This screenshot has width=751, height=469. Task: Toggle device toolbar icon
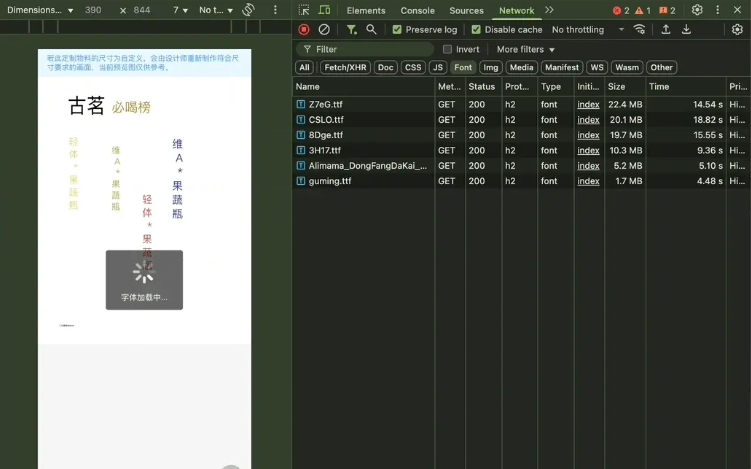coord(324,10)
